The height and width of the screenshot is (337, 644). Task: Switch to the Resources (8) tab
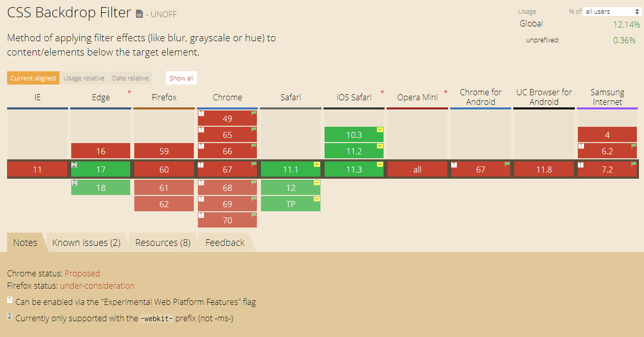(163, 243)
